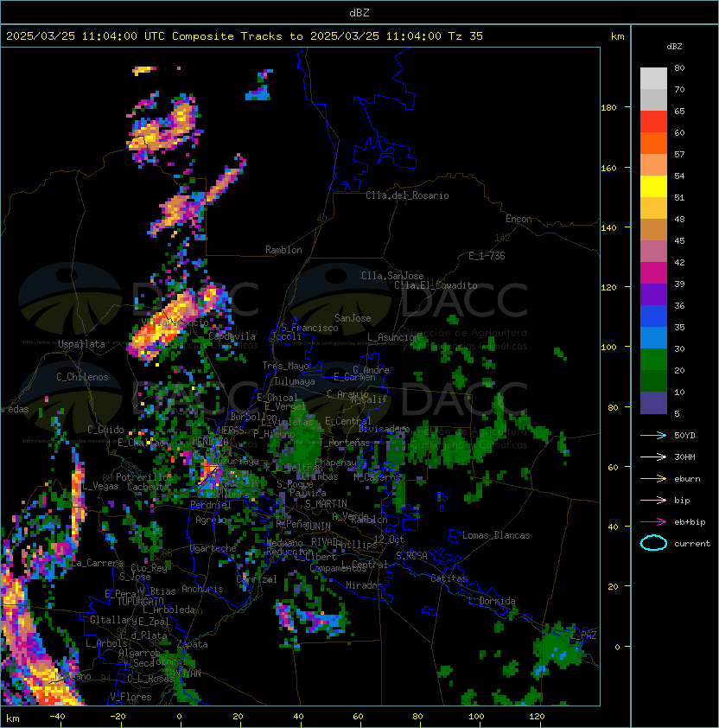Click the 120 km horizontal axis tick
719x728 pixels.
click(537, 717)
